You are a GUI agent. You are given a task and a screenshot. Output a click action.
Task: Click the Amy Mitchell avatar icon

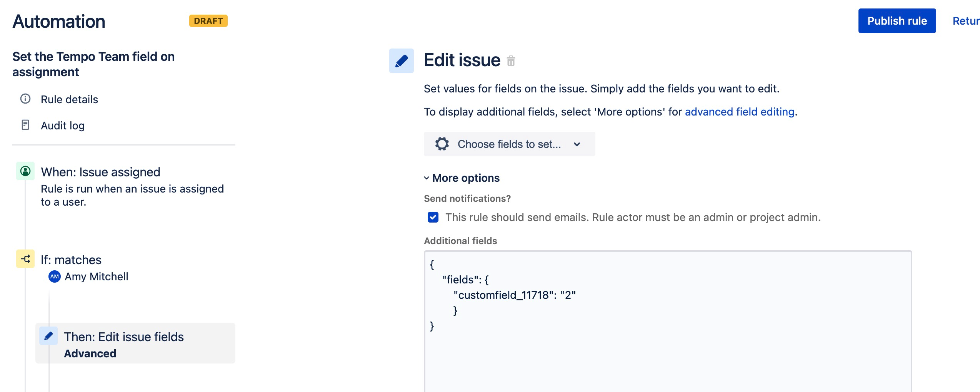[55, 276]
